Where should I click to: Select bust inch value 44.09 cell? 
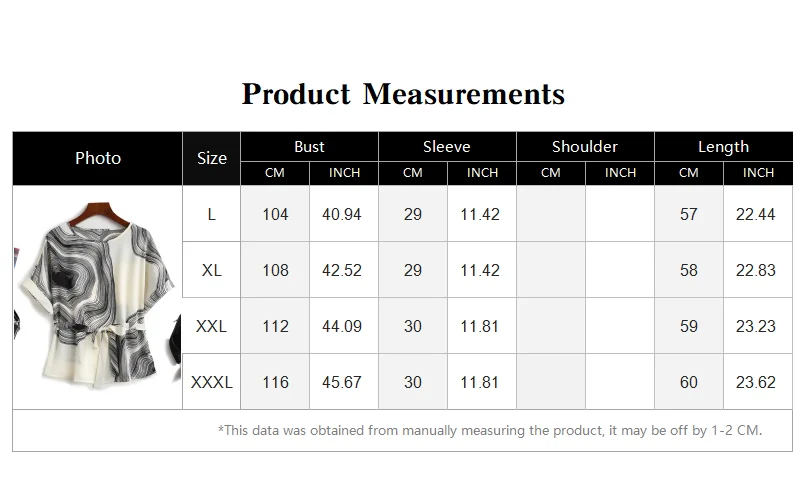[344, 326]
